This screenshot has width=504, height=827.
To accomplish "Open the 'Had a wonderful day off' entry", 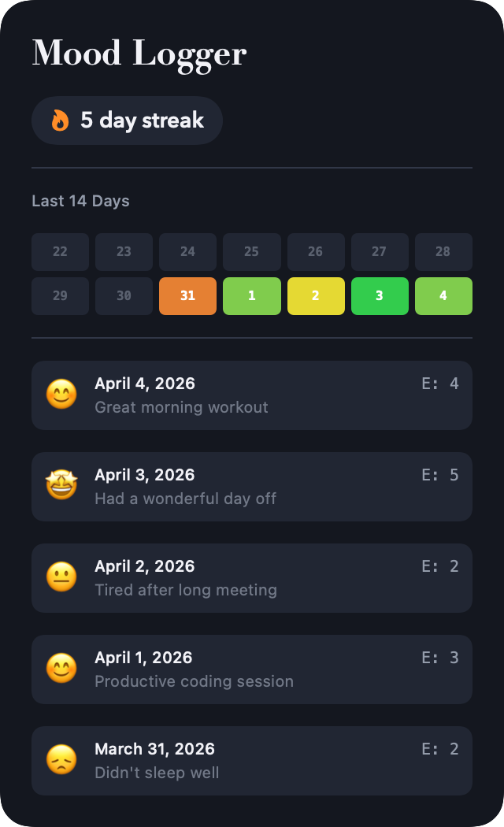I will 252,487.
